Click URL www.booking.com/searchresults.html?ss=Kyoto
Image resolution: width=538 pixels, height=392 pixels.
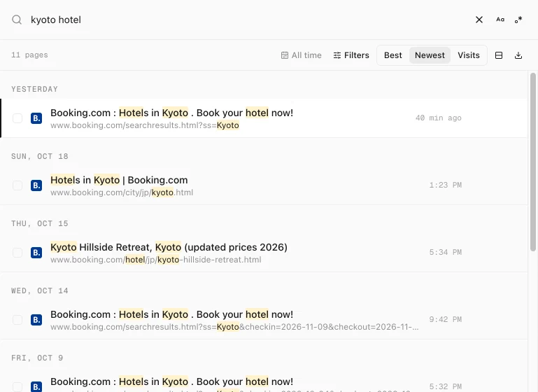[145, 125]
